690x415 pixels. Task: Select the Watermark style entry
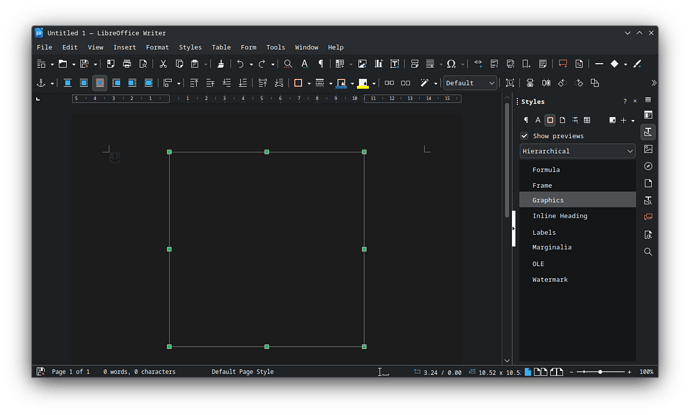click(549, 279)
